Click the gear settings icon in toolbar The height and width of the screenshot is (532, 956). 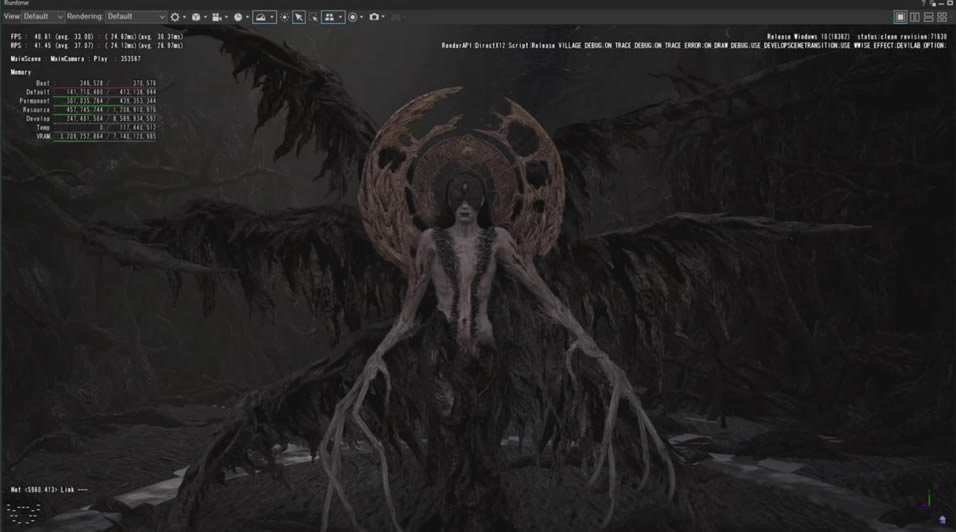tap(175, 17)
